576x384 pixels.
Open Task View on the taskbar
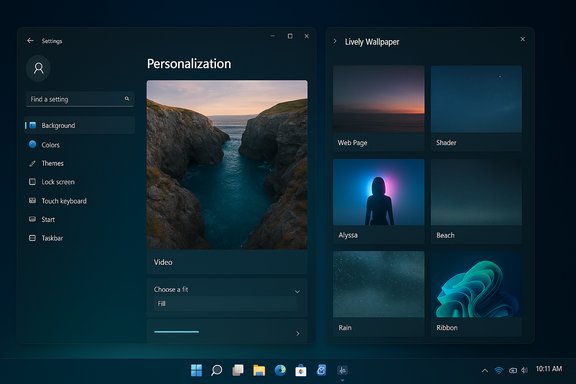(x=238, y=370)
